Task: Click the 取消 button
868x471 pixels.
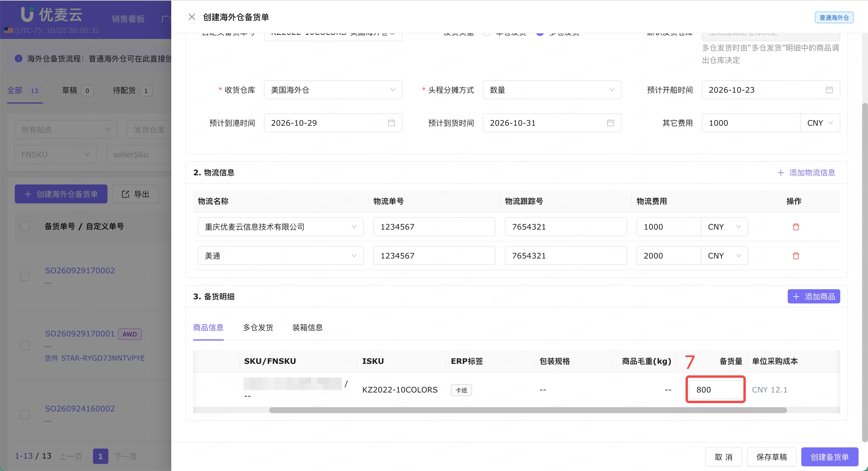Action: (724, 457)
